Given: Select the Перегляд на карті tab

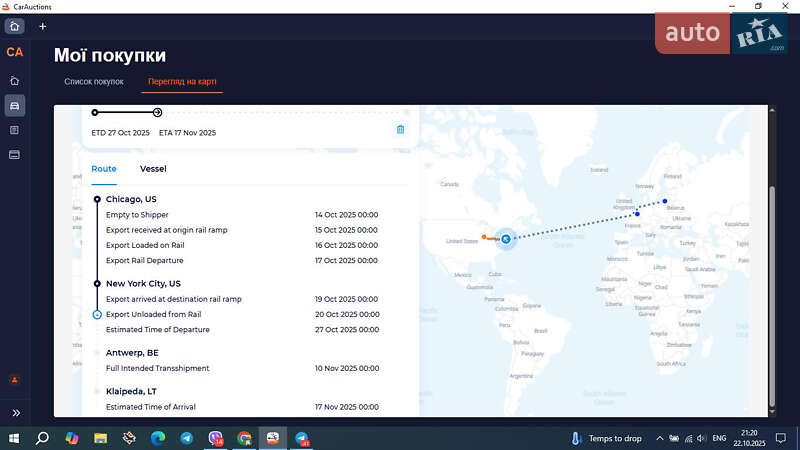Looking at the screenshot, I should (x=182, y=81).
